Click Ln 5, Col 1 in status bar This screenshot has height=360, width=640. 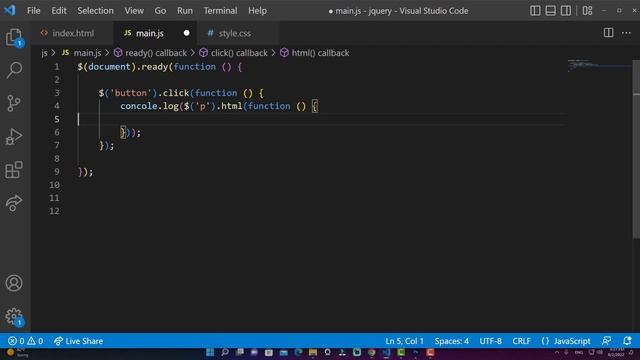404,341
